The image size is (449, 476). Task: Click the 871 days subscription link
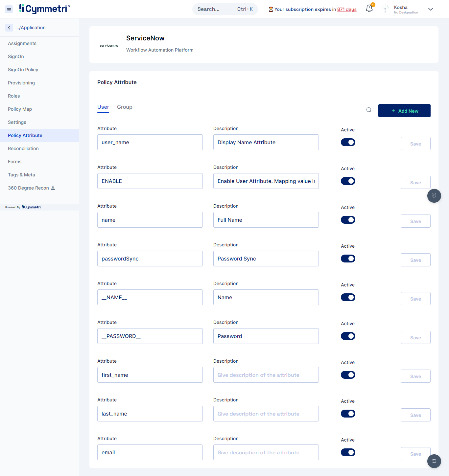point(346,9)
